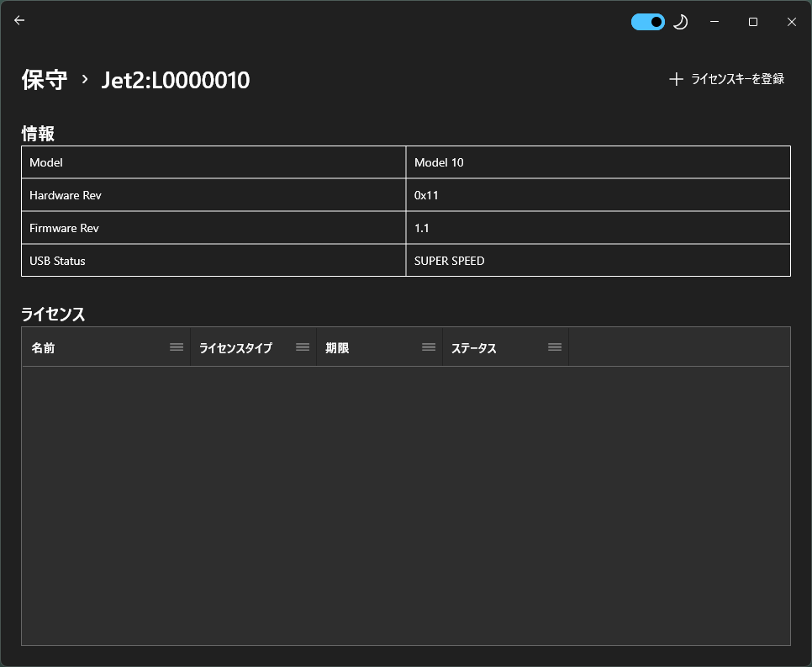Maximize the application window

(753, 22)
